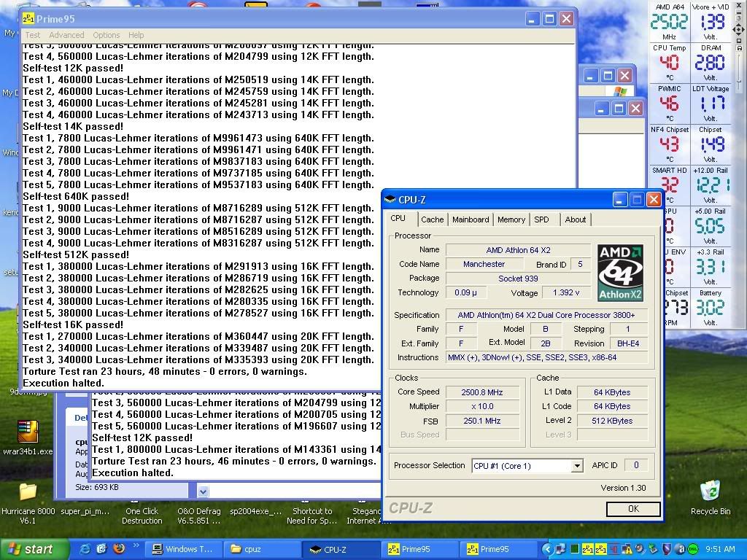Switch to the Memory tab in CPU-Z

[511, 219]
